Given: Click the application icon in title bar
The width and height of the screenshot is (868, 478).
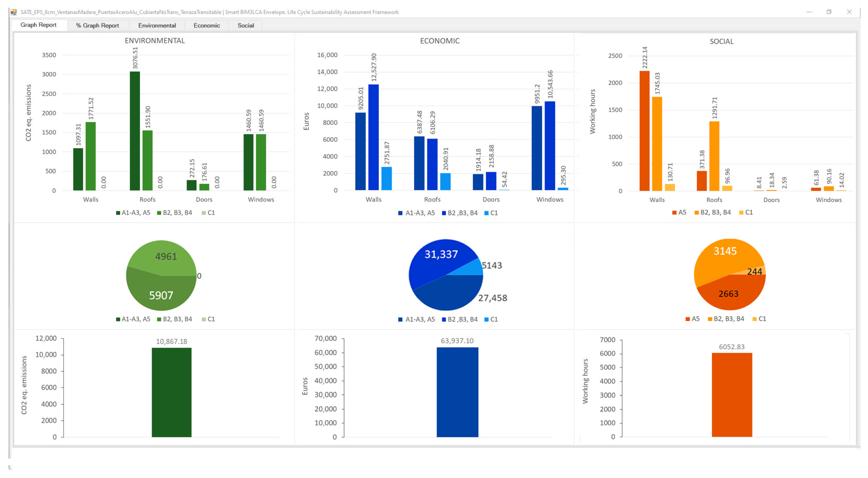Looking at the screenshot, I should (x=14, y=12).
